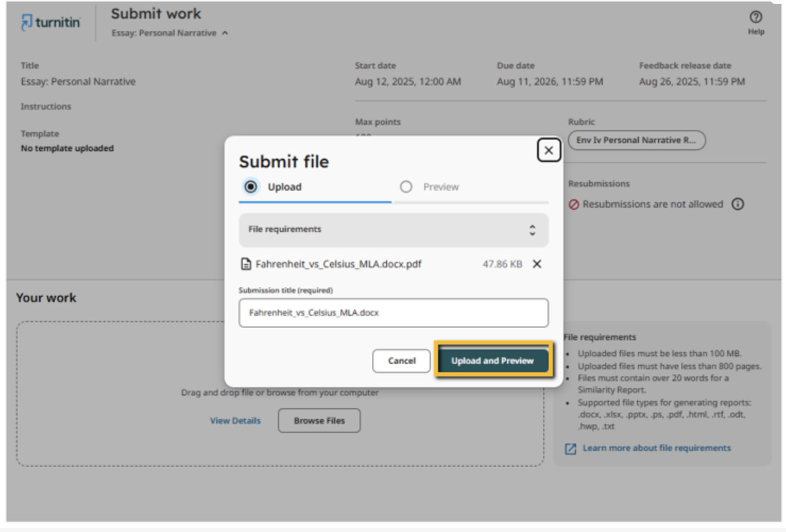Click the external link icon near Learn more
This screenshot has width=786, height=532.
click(570, 449)
